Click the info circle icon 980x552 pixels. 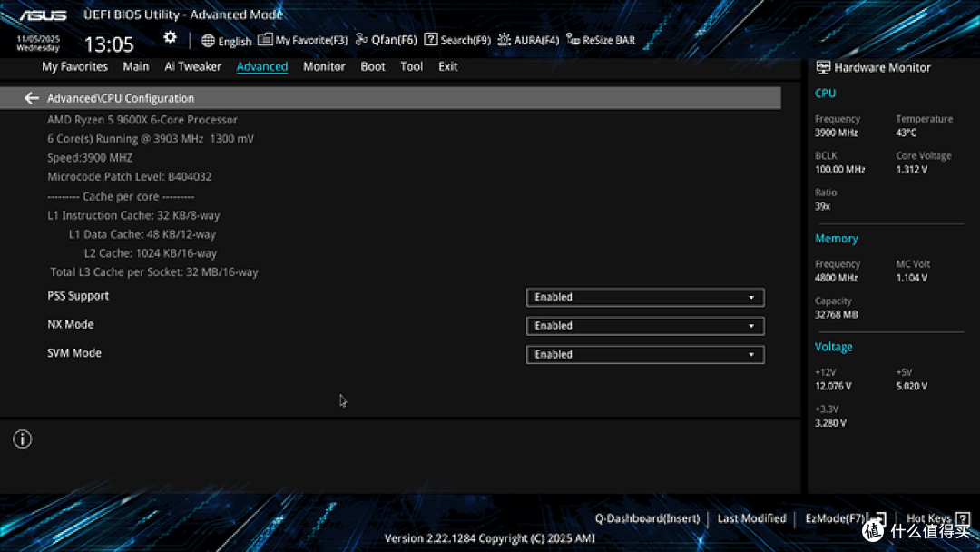23,439
